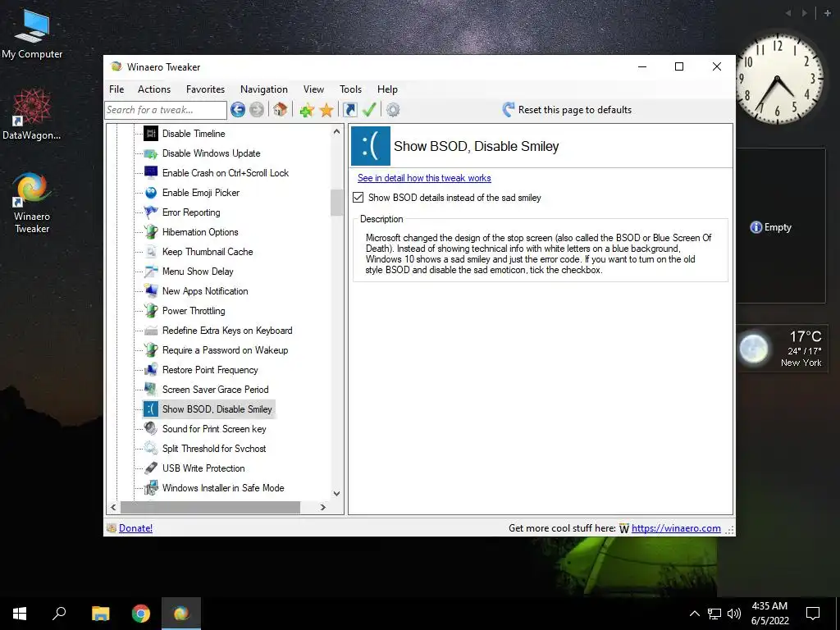Open the Actions menu
The height and width of the screenshot is (630, 840).
(153, 89)
